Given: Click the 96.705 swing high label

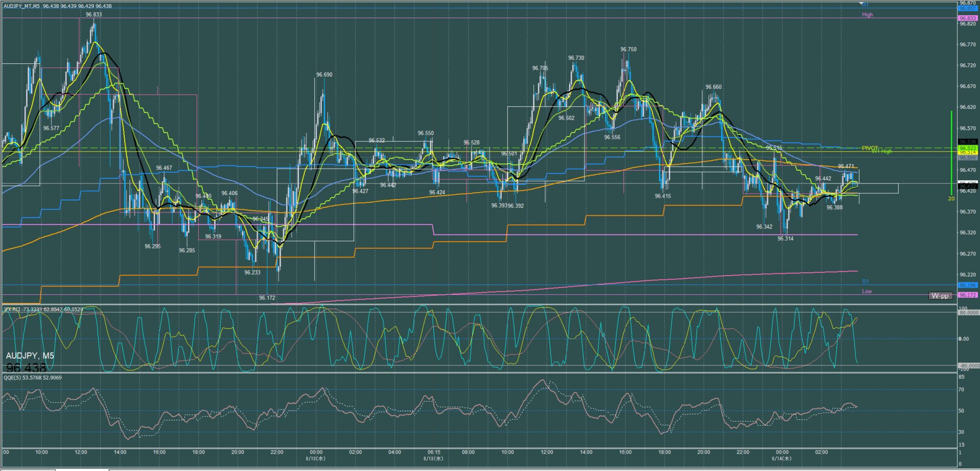Looking at the screenshot, I should click(540, 68).
